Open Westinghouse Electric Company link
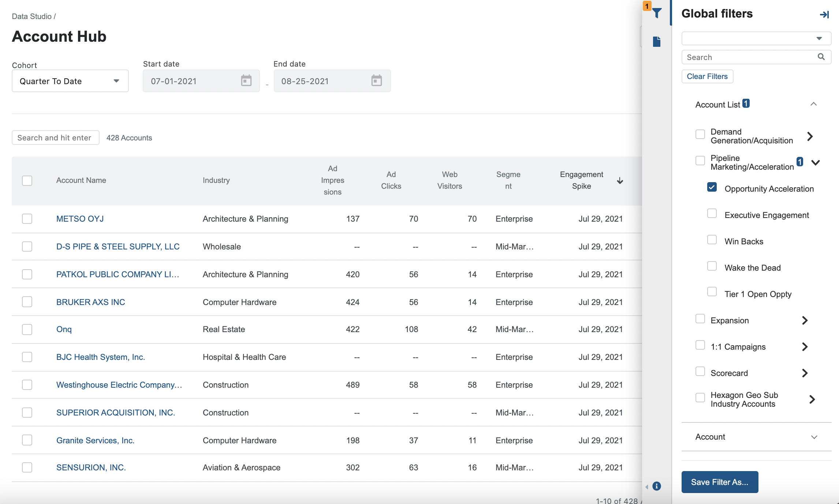839x504 pixels. click(119, 385)
